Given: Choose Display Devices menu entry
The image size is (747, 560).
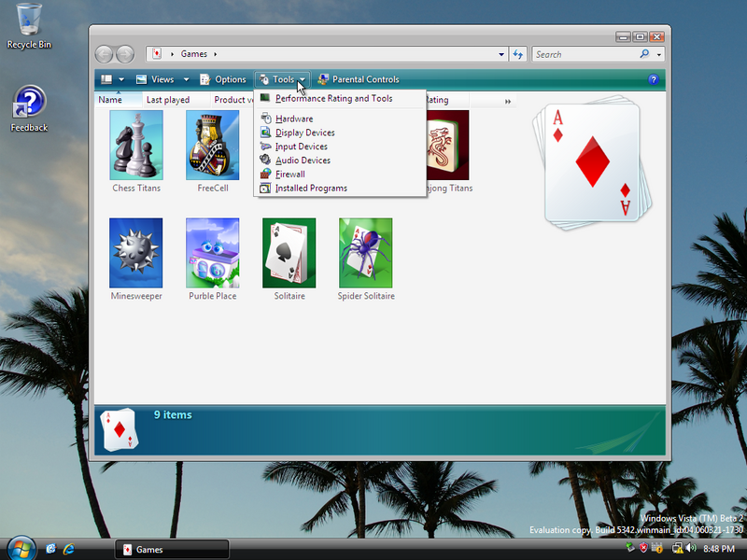Looking at the screenshot, I should tap(340, 133).
